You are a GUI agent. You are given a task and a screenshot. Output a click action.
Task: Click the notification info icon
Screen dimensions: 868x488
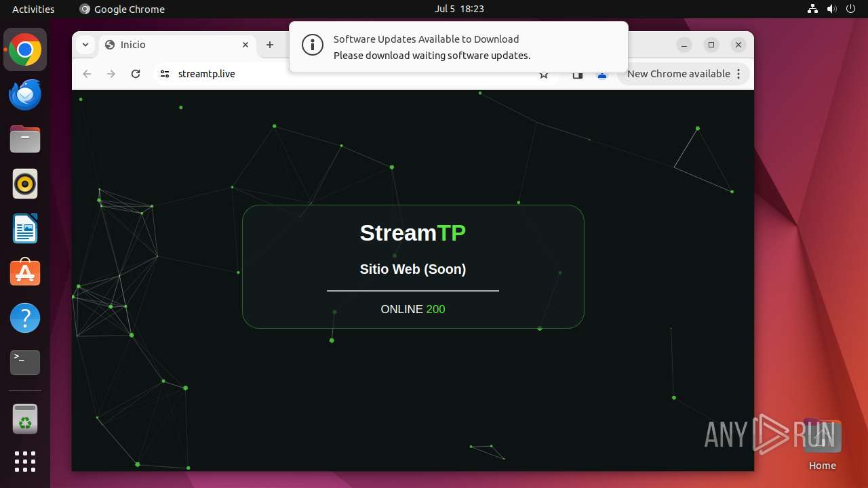point(313,45)
